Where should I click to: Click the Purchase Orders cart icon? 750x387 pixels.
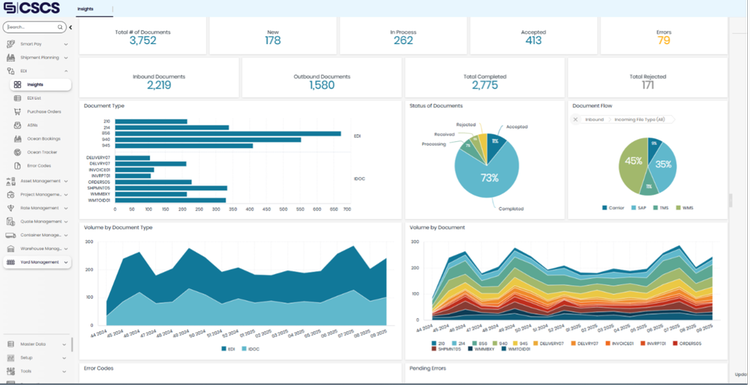click(17, 111)
